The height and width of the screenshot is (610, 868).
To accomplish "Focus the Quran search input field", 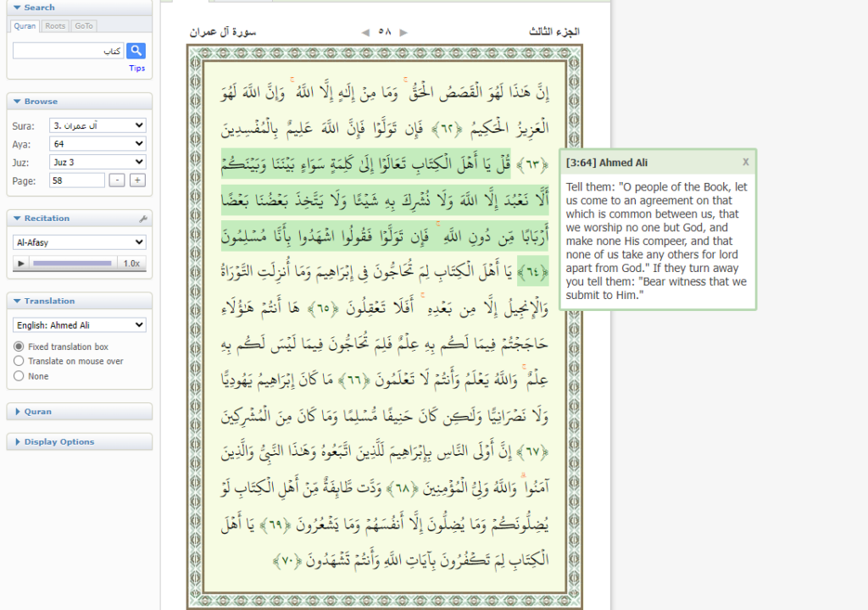I will tap(69, 51).
